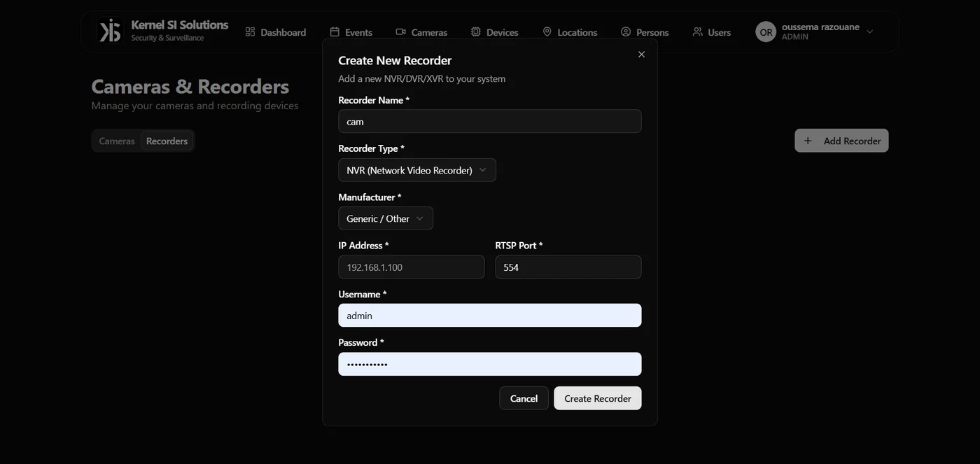Click the Cameras video icon in navbar
This screenshot has width=980, height=464.
point(401,31)
